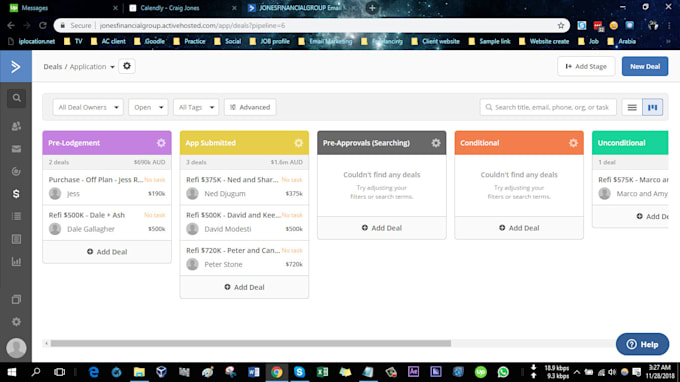
Task: Click the Unconditional stage header
Action: (630, 143)
